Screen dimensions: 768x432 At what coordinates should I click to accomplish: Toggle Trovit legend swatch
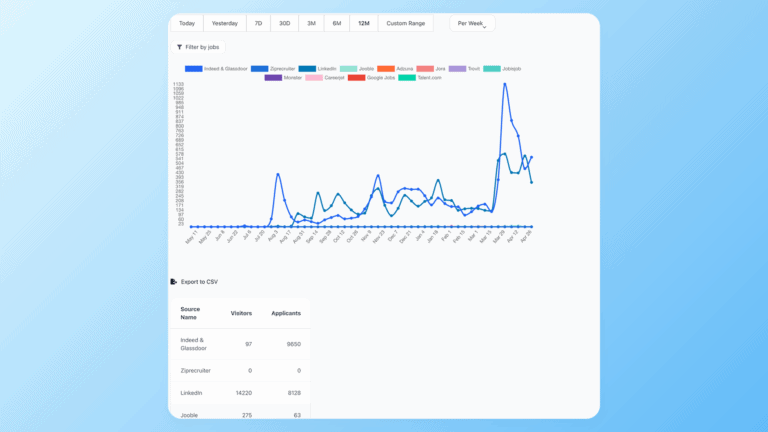point(457,69)
